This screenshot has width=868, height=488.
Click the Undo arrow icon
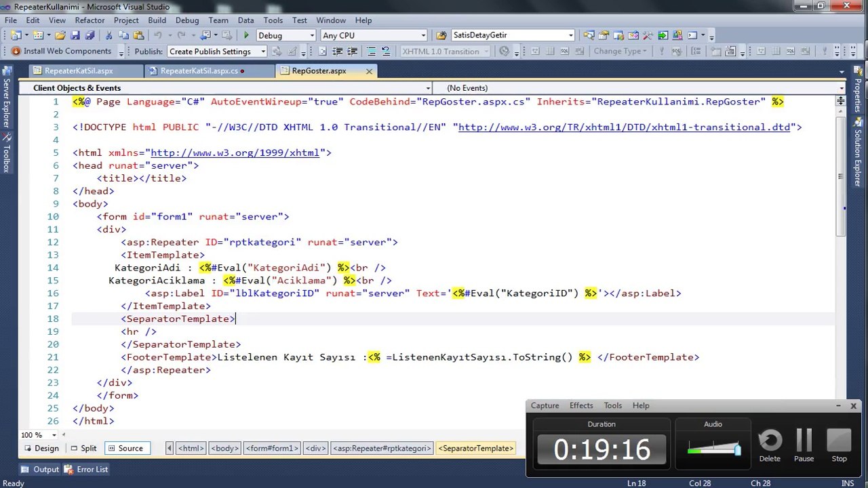[x=157, y=35]
